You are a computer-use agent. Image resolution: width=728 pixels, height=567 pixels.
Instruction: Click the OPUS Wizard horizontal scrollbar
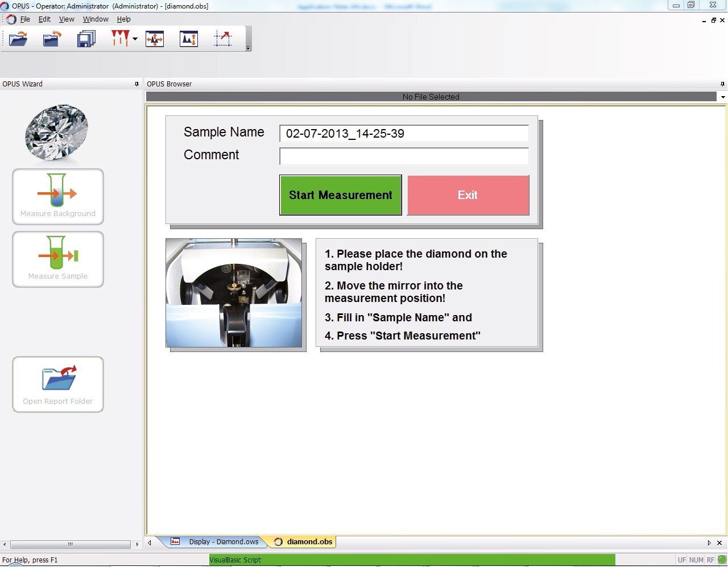pos(71,544)
